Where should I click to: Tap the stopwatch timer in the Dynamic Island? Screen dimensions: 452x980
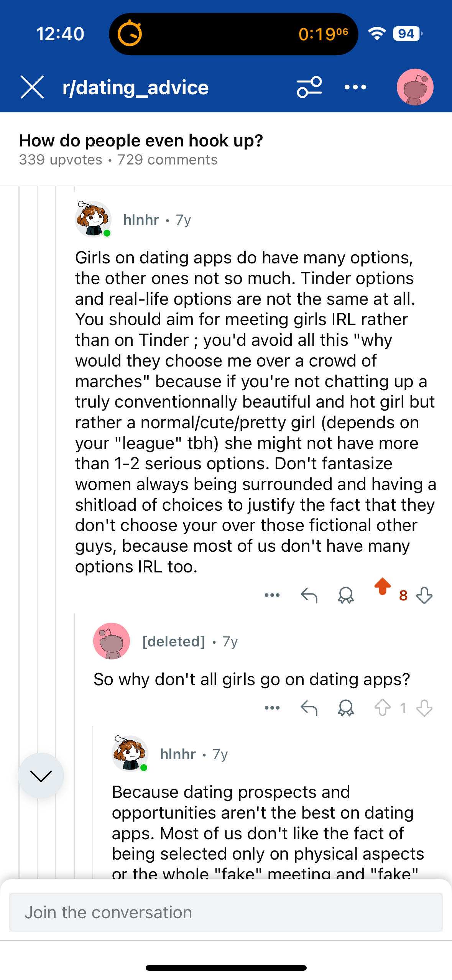tap(130, 34)
